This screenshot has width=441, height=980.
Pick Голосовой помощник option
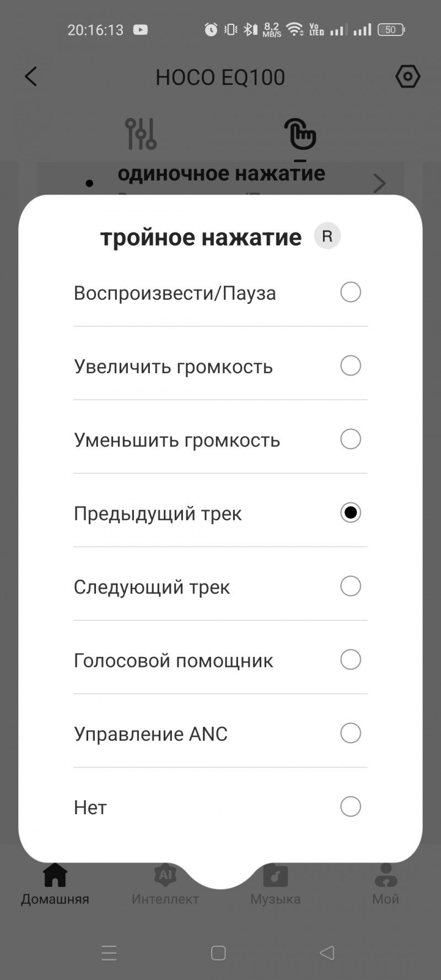click(x=351, y=659)
